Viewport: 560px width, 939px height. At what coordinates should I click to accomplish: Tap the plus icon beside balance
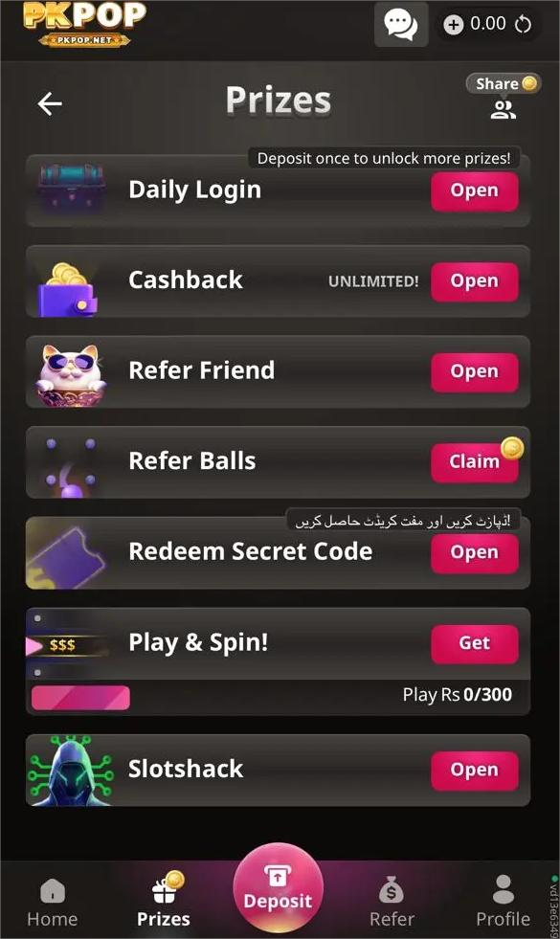[454, 25]
